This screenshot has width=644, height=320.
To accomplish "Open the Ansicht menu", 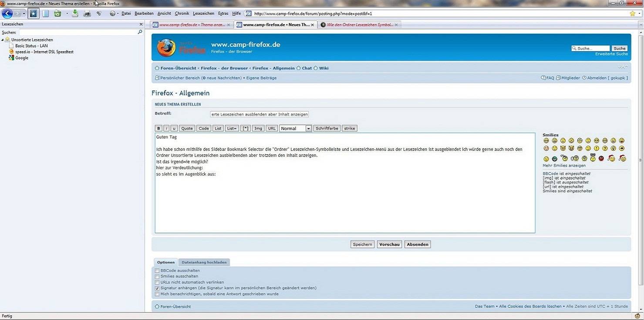I will pyautogui.click(x=164, y=13).
